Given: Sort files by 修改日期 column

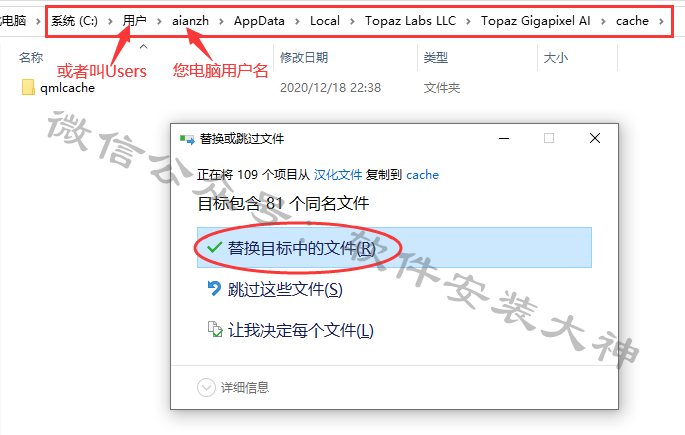Looking at the screenshot, I should point(304,57).
